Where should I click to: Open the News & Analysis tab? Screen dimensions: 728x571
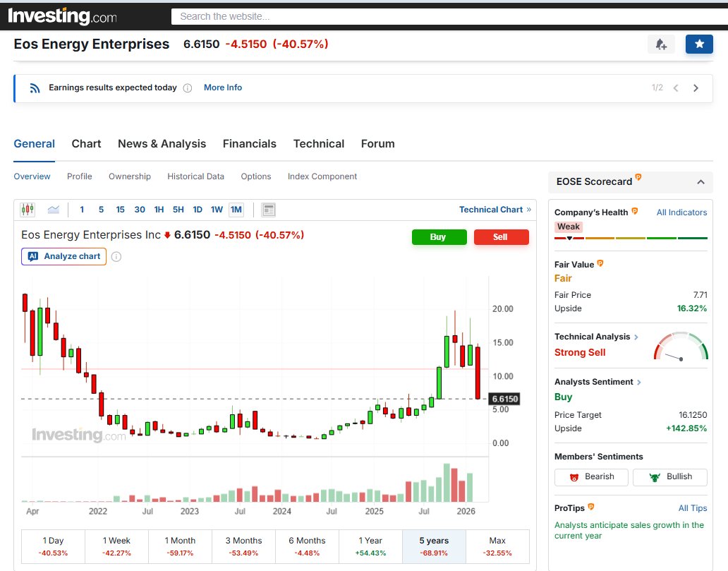(162, 143)
